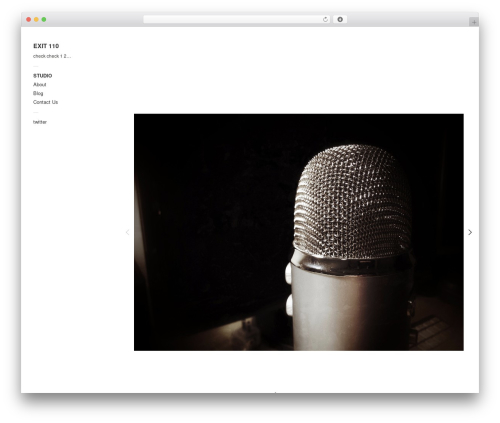Open the About page link

[x=39, y=85]
